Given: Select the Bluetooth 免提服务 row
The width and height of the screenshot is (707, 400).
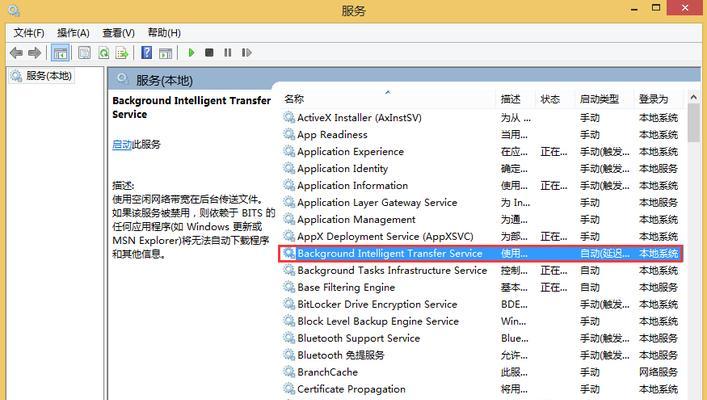Looking at the screenshot, I should click(x=481, y=355).
